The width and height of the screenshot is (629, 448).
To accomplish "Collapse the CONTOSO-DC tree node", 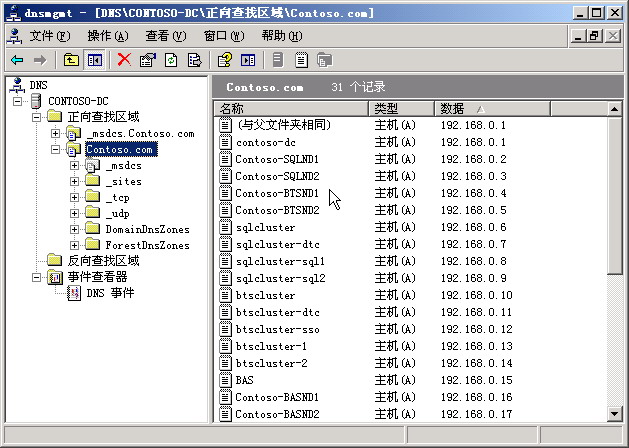I will click(17, 101).
